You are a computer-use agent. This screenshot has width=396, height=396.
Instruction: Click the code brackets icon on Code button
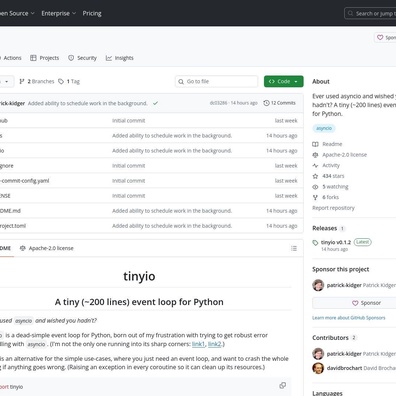pyautogui.click(x=272, y=81)
